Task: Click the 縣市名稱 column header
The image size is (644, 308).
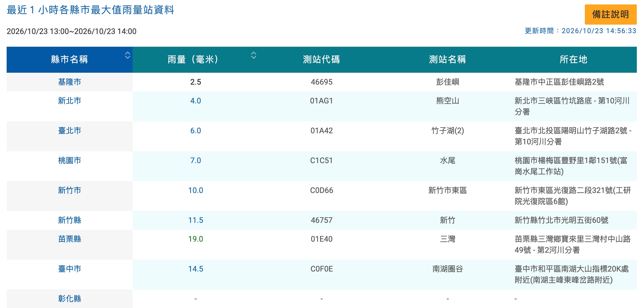Action: pos(70,59)
